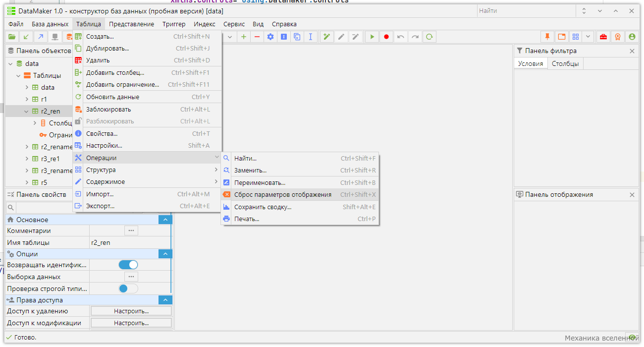The height and width of the screenshot is (347, 644).
Task: Switch to the Столбцы filter tab
Action: click(x=565, y=63)
